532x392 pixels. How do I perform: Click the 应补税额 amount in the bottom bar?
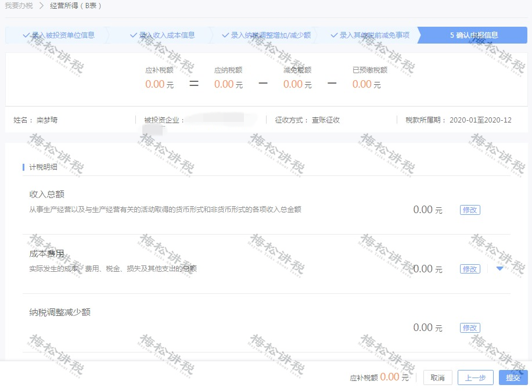389,377
